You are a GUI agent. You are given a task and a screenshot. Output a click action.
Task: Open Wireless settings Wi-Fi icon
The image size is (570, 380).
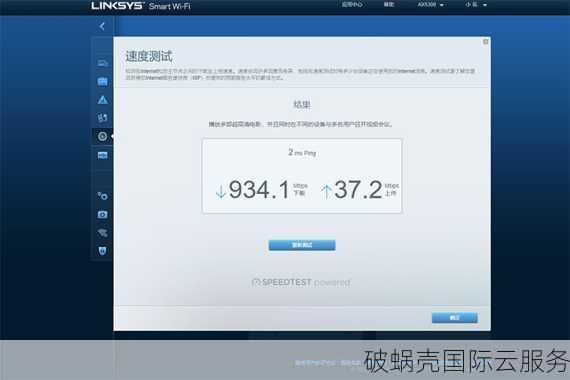pos(103,233)
